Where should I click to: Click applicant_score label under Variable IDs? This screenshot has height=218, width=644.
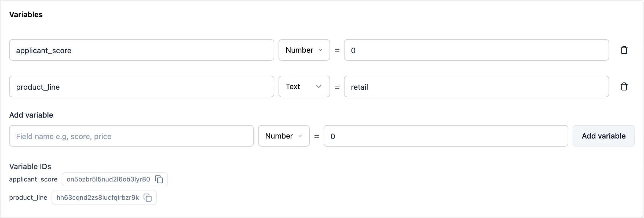(x=33, y=179)
